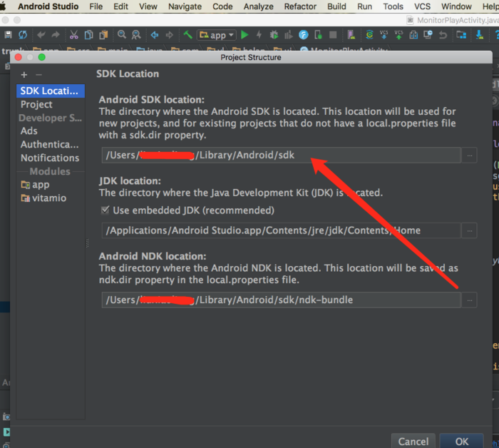Image resolution: width=499 pixels, height=448 pixels.
Task: Click the minus Remove module button
Action: (x=38, y=75)
